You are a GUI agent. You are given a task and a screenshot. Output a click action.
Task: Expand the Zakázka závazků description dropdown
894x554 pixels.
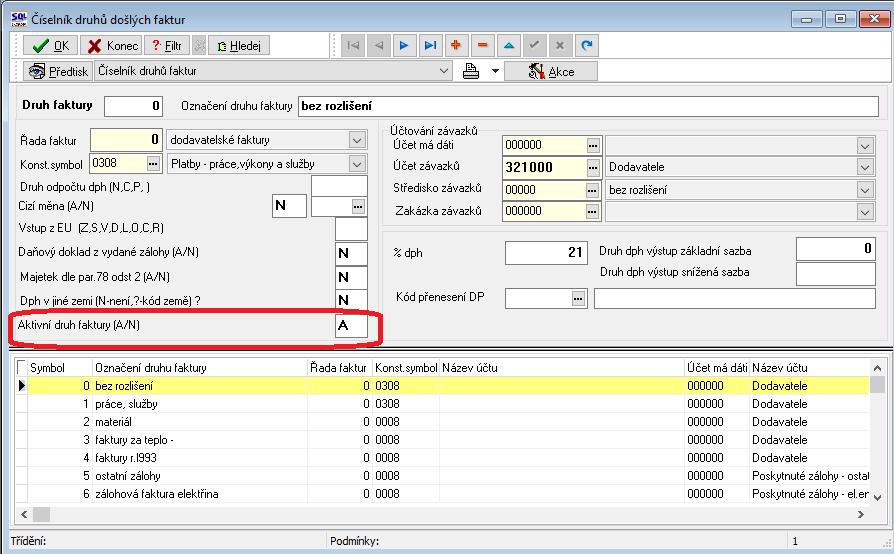(865, 212)
